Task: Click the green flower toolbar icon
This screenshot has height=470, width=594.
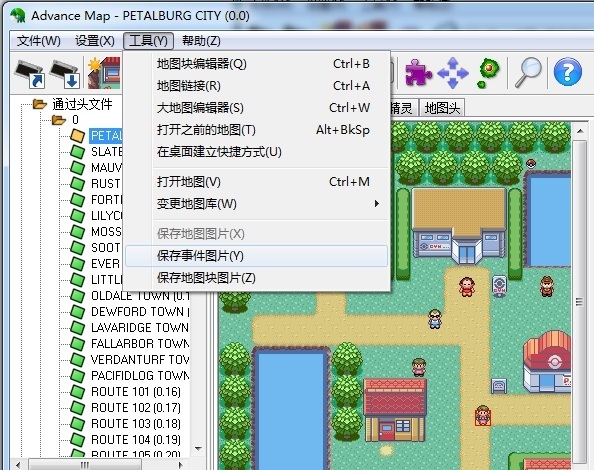Action: [488, 72]
